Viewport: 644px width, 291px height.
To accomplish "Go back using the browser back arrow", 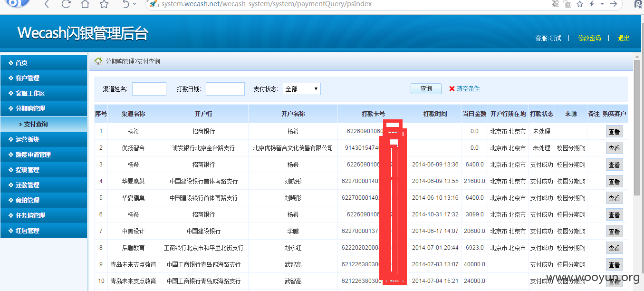I will (x=47, y=4).
